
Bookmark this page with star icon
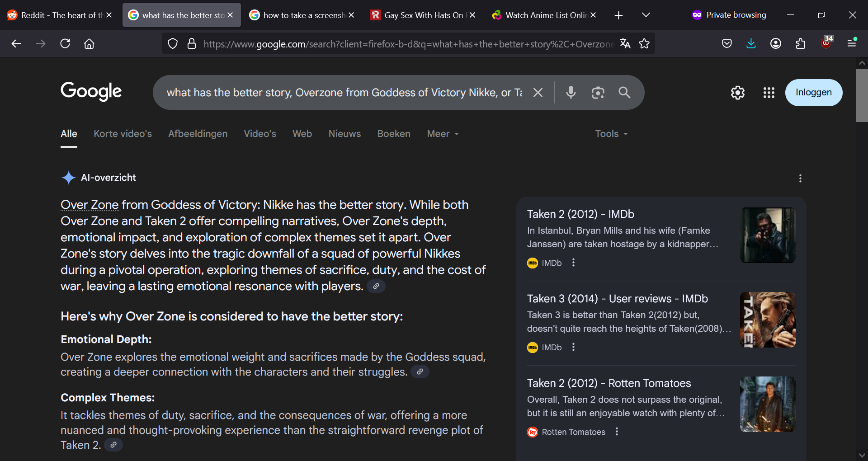644,43
